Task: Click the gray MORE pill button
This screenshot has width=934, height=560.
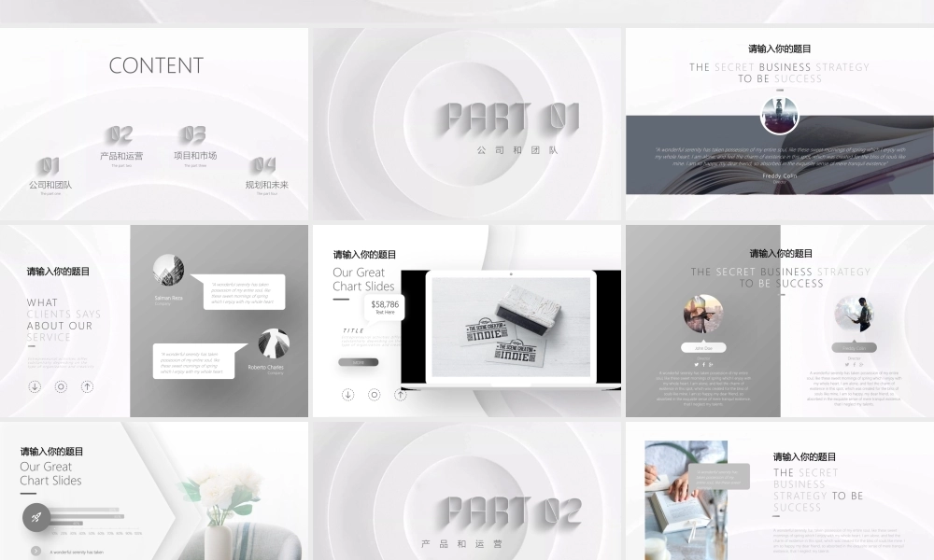Action: (x=359, y=362)
